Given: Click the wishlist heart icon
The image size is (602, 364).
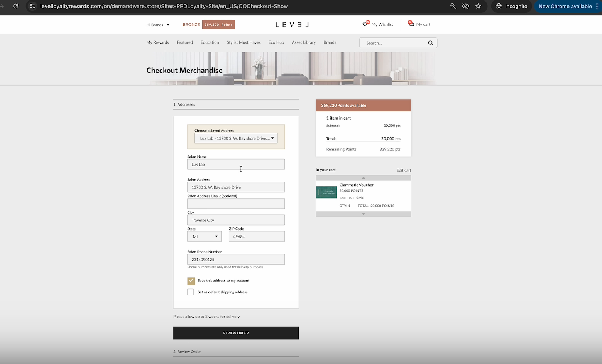Looking at the screenshot, I should tap(365, 24).
